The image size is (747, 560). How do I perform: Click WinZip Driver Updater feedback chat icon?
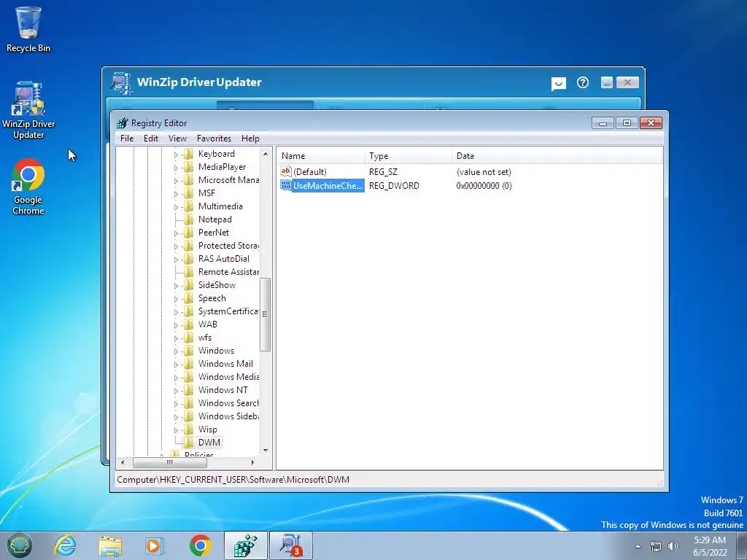[558, 84]
